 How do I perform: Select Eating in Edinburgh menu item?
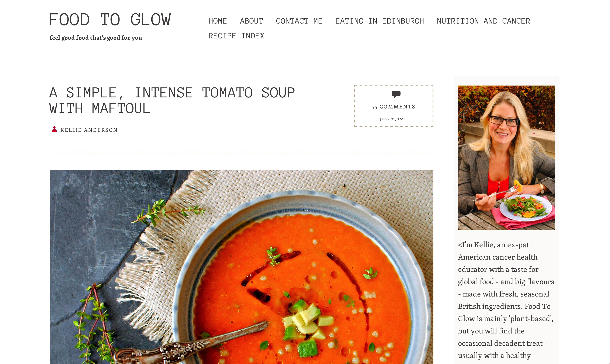tap(379, 21)
